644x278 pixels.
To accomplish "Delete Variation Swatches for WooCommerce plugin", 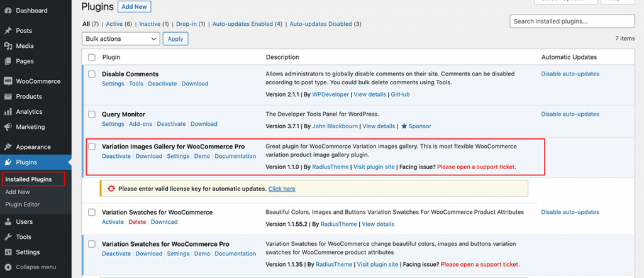I will [x=137, y=222].
